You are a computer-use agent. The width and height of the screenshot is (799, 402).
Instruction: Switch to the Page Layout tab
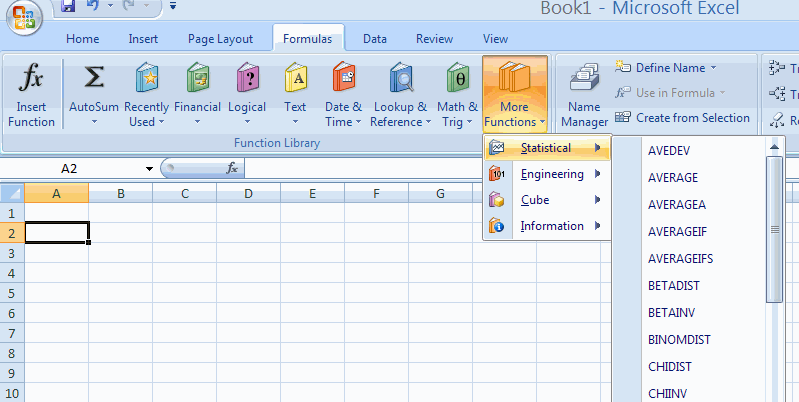pyautogui.click(x=220, y=39)
